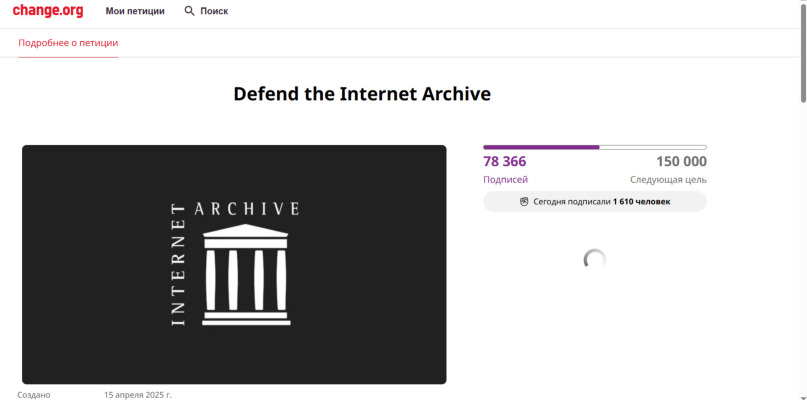
Task: Click the change.org logo
Action: tap(48, 11)
